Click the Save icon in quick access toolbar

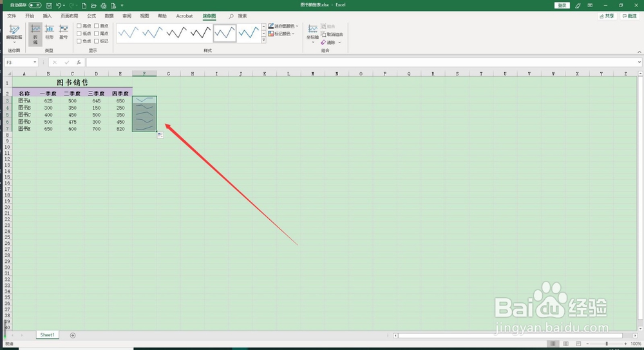point(50,6)
